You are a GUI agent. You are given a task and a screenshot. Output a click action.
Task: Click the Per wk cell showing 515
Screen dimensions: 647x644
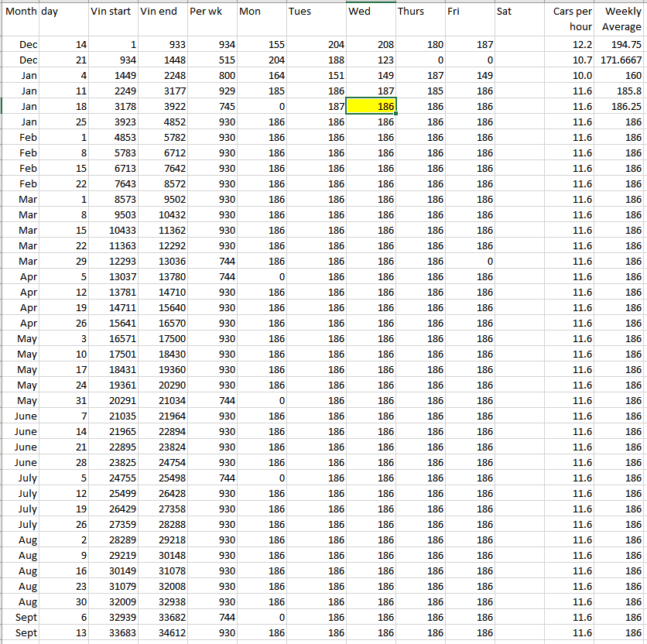click(211, 60)
